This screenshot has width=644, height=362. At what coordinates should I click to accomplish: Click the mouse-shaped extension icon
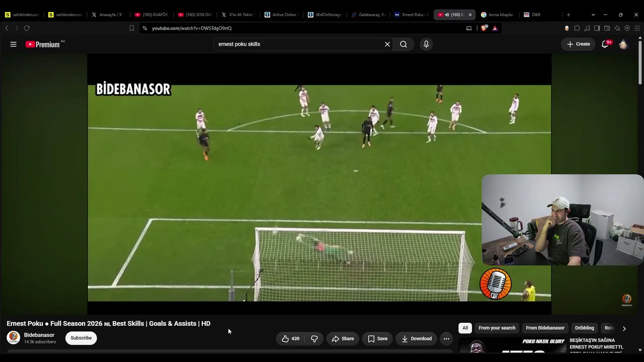(567, 28)
